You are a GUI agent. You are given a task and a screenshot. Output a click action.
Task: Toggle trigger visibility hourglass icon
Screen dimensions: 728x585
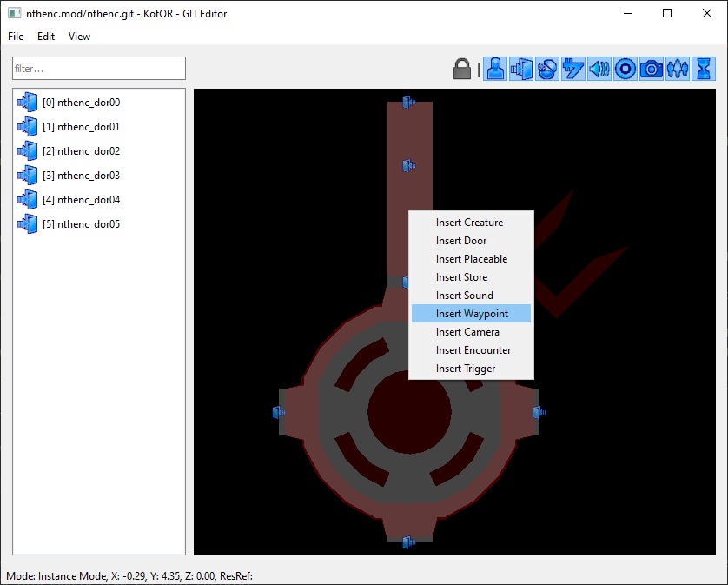tap(704, 69)
